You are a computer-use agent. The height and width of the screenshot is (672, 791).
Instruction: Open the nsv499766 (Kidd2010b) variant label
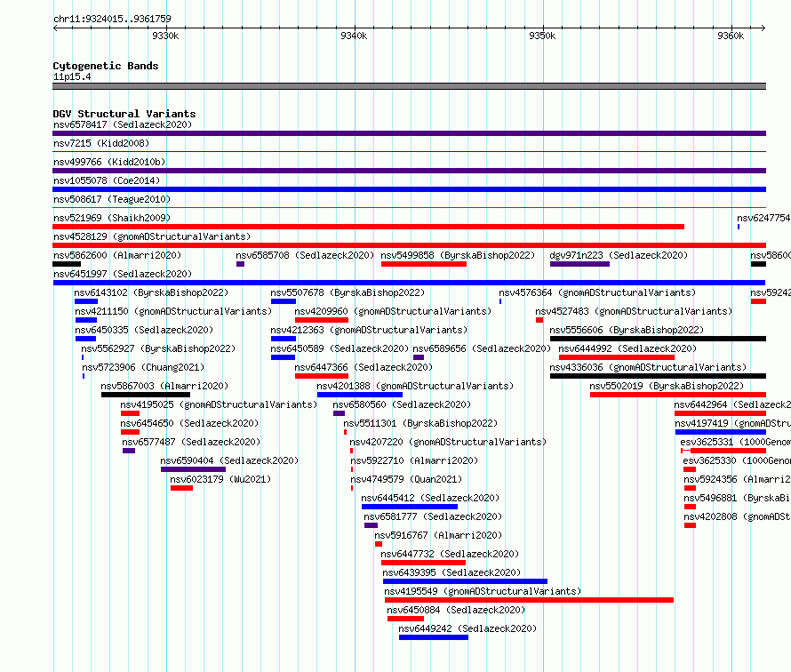[x=109, y=162]
